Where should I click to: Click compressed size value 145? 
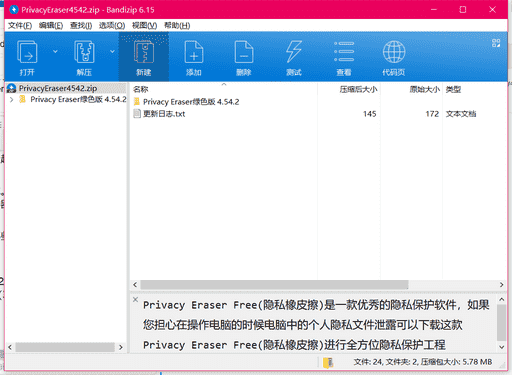(x=370, y=114)
